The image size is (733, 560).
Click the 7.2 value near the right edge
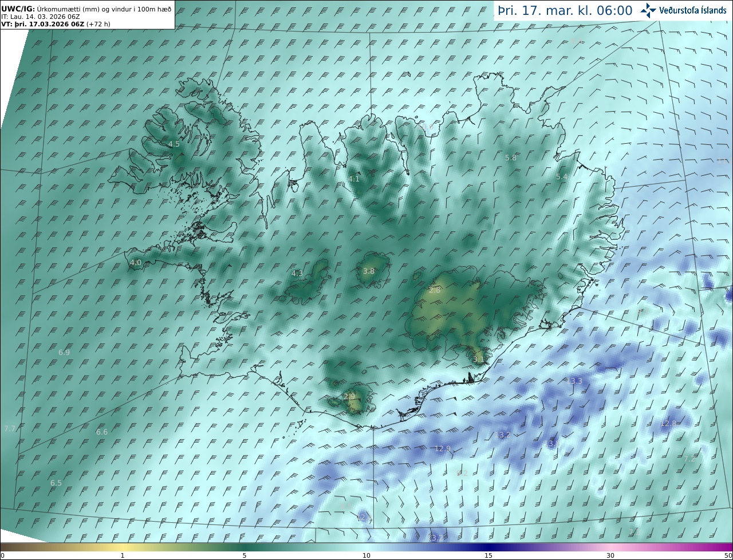689,459
